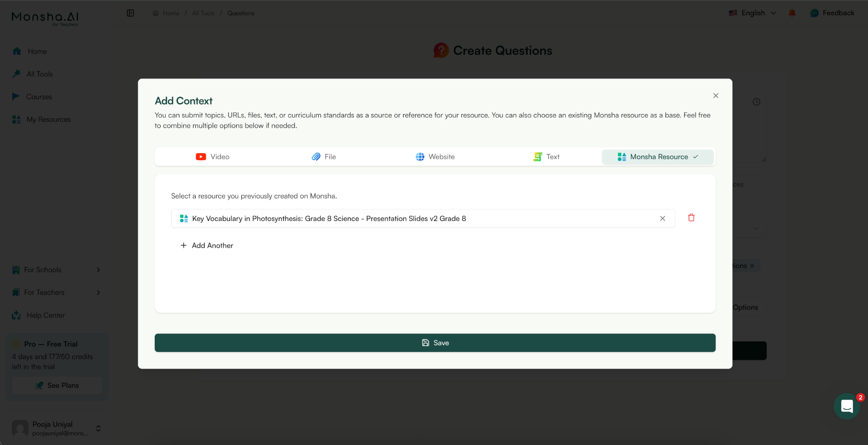The image size is (868, 445).
Task: Open the Video tab
Action: pos(212,157)
